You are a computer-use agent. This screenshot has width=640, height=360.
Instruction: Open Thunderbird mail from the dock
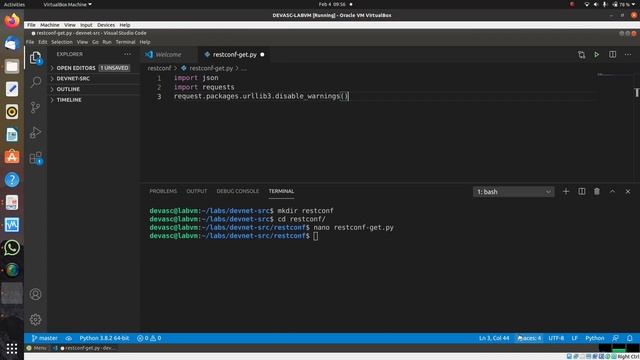pyautogui.click(x=12, y=43)
